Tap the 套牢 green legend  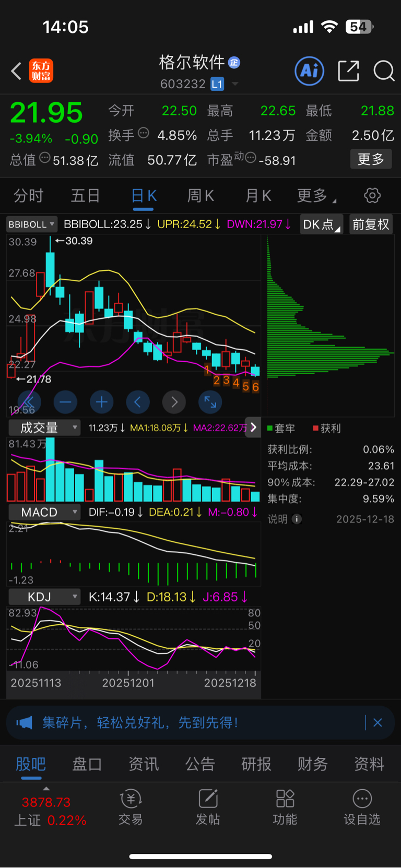point(281,428)
